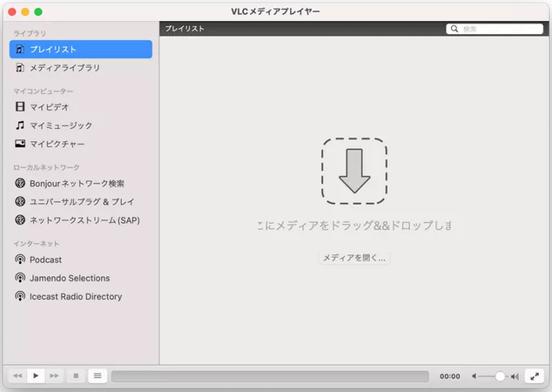Open Icecast Radio Directory entry
The height and width of the screenshot is (392, 552).
pyautogui.click(x=81, y=296)
